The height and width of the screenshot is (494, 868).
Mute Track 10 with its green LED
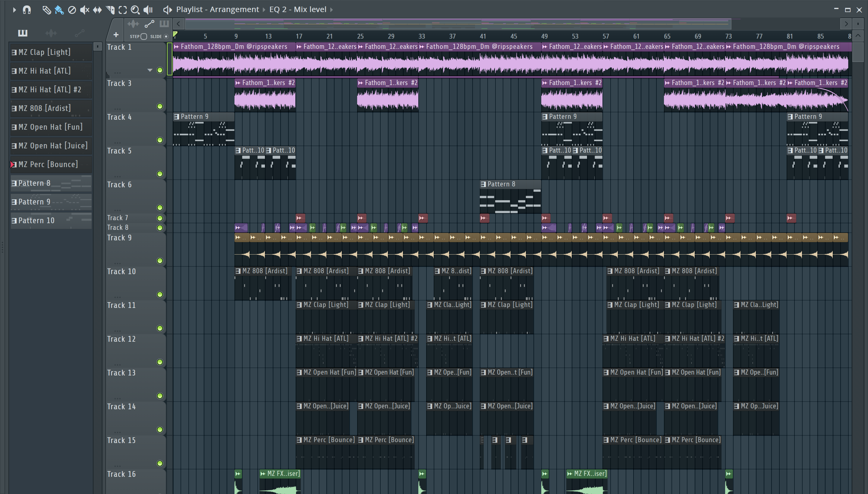click(x=160, y=294)
